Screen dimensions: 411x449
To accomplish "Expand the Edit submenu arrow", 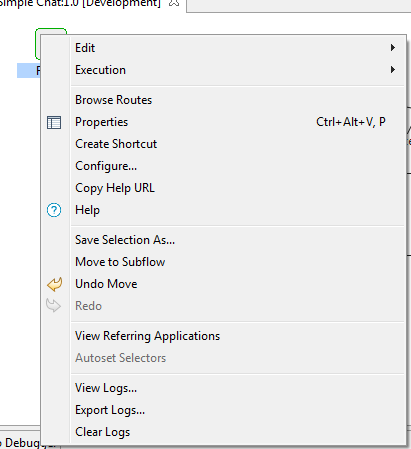I will click(393, 48).
